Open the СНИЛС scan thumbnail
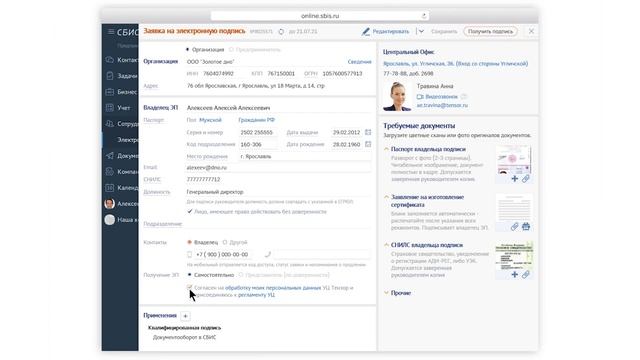This screenshot has height=360, width=640. [x=514, y=255]
